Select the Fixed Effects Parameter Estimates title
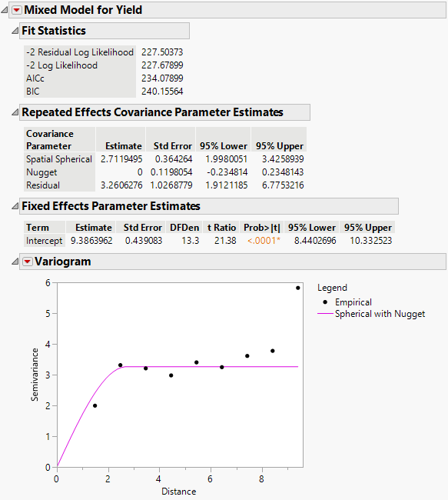The image size is (448, 500). click(x=111, y=206)
